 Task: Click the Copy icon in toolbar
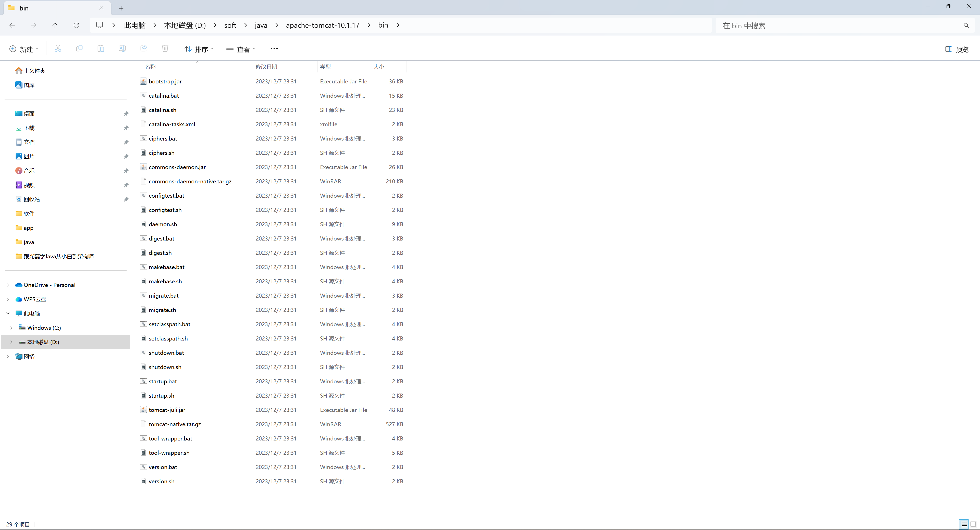tap(79, 48)
